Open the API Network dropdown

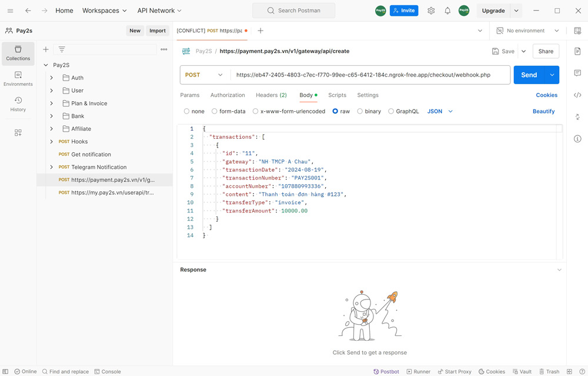click(159, 11)
